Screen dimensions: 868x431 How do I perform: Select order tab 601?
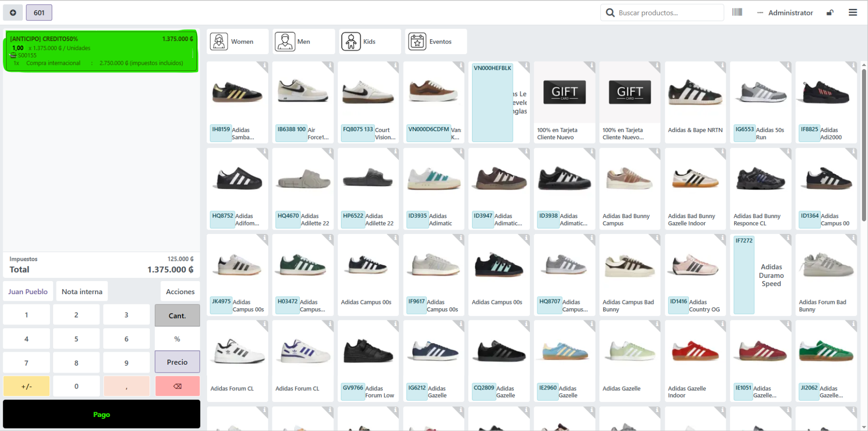[39, 13]
